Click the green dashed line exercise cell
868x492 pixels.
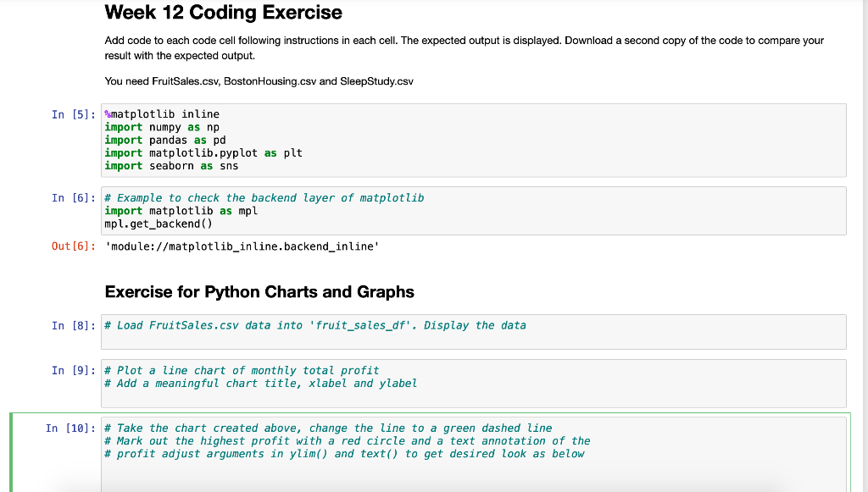click(x=473, y=455)
